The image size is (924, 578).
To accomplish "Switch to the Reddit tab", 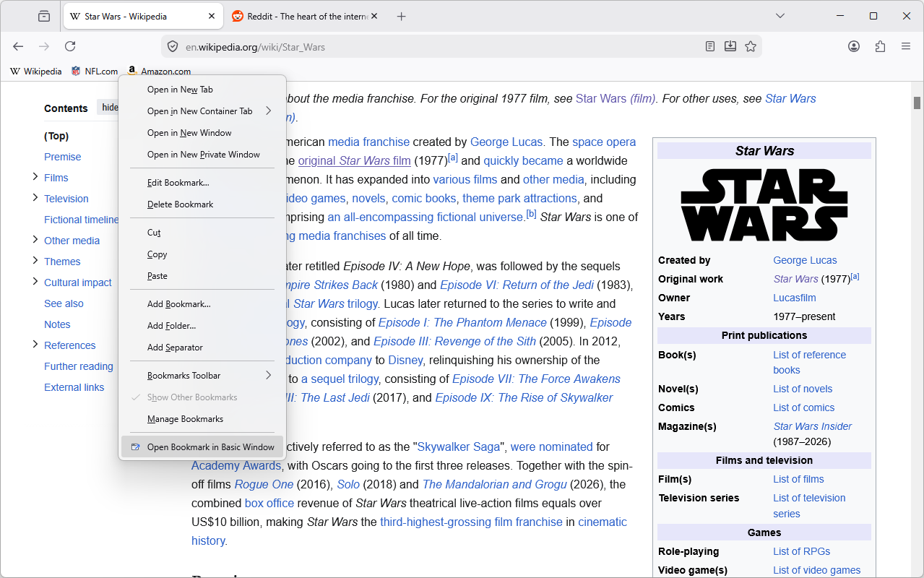I will [305, 16].
